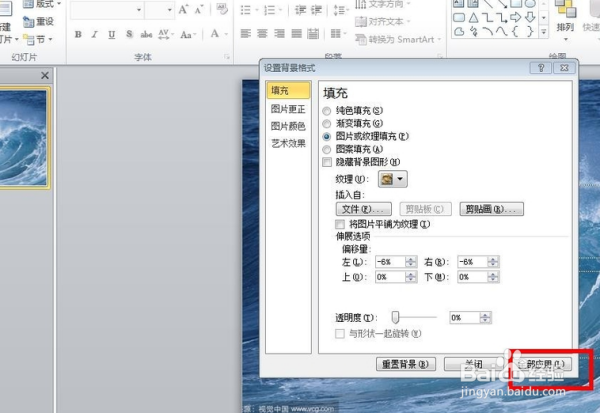The height and width of the screenshot is (413, 600).
Task: Apply distributed paragraph alignment
Action: 313,34
